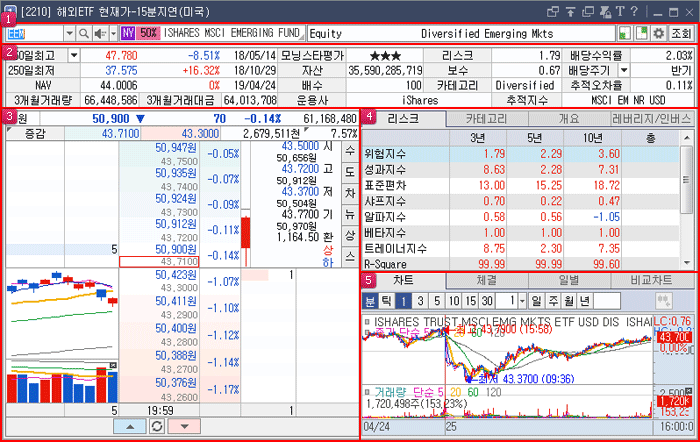700x442 pixels.
Task: Open the green spreadsheet export icon
Action: [625, 33]
